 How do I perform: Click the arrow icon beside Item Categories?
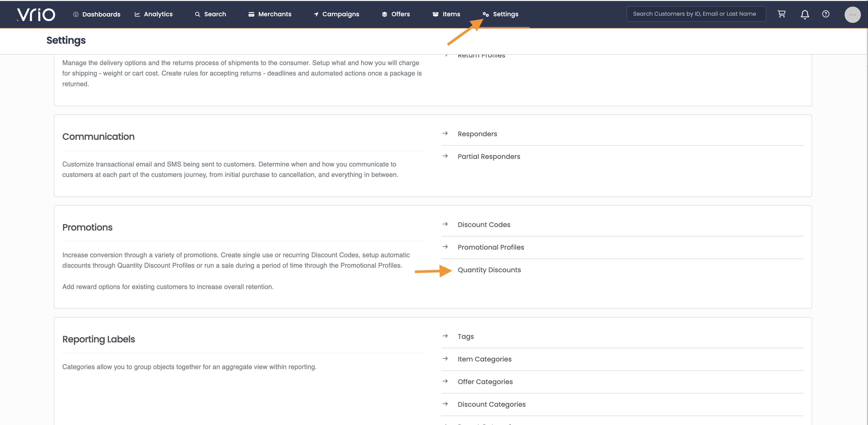[x=445, y=359]
